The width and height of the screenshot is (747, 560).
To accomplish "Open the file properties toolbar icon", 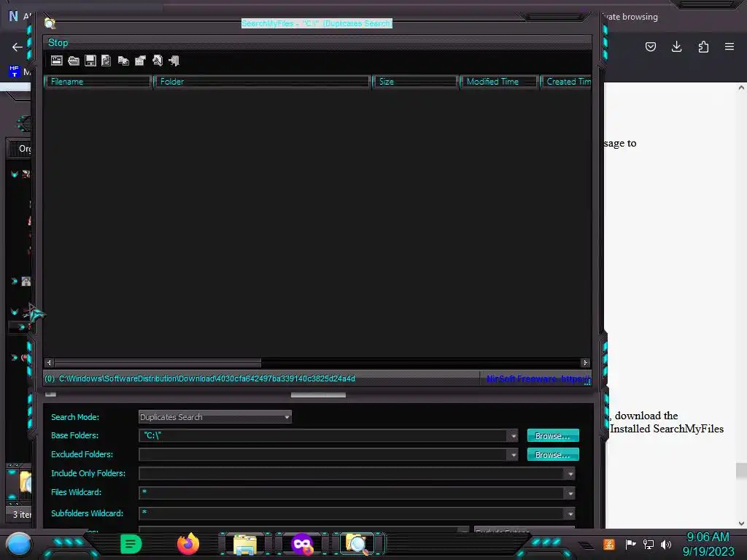I will tap(140, 61).
